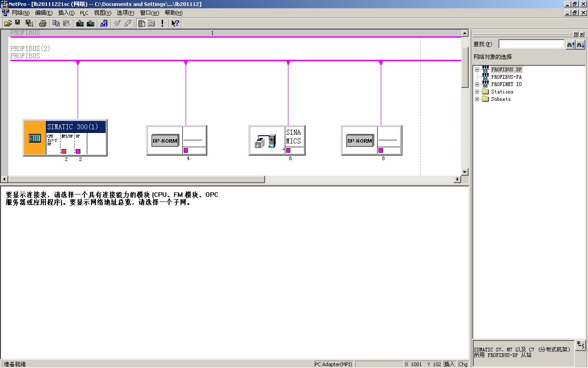Expand the Subnets folder node

point(477,99)
